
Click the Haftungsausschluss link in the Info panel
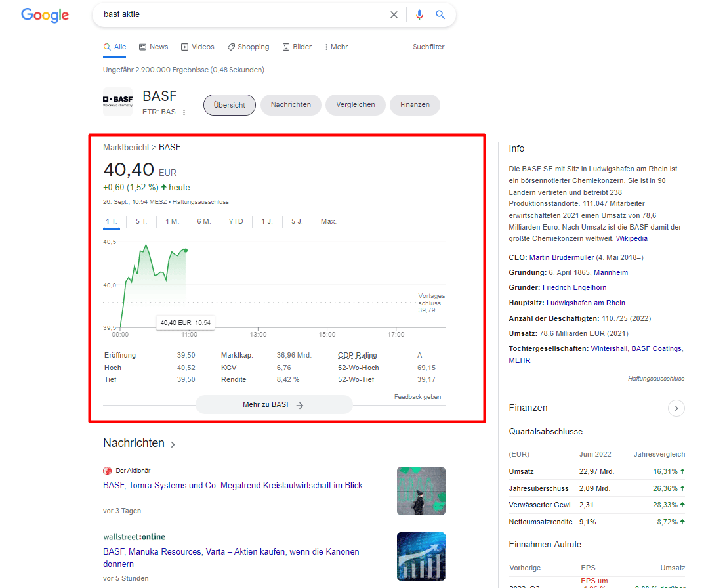[x=656, y=379]
